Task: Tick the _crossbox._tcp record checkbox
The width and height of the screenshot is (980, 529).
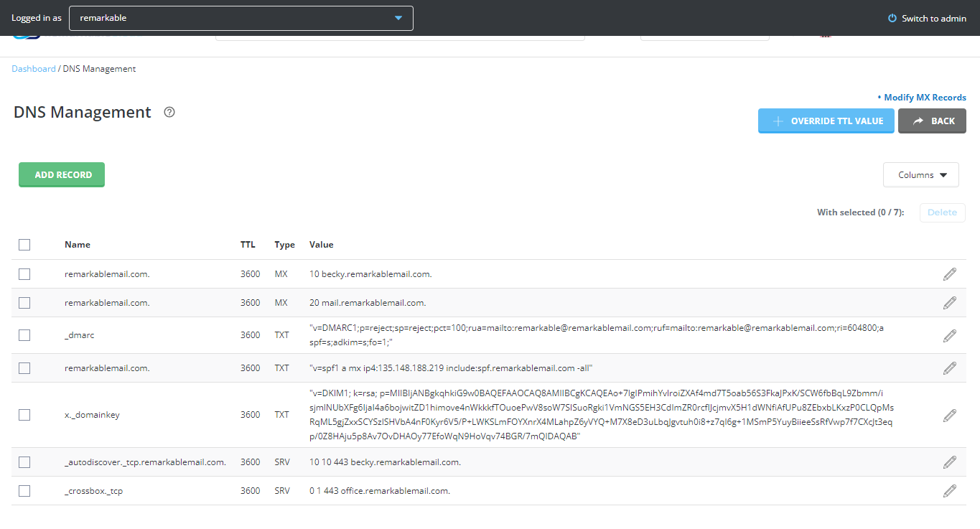Action: click(x=24, y=491)
